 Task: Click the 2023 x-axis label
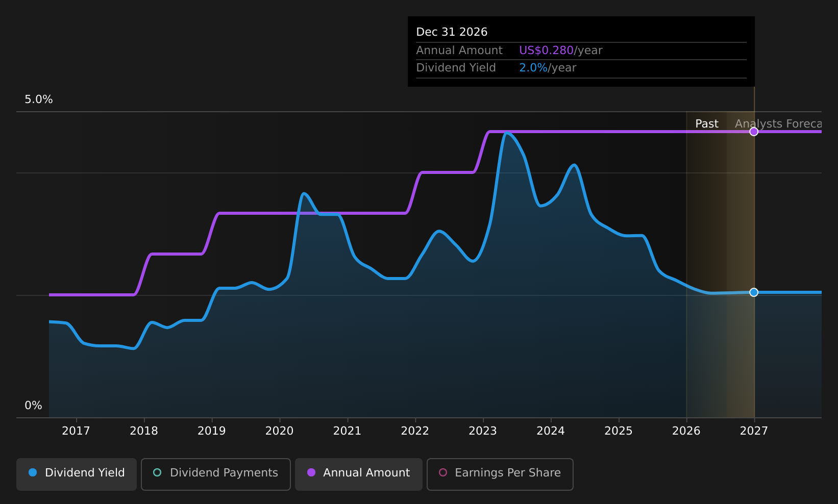coord(483,431)
